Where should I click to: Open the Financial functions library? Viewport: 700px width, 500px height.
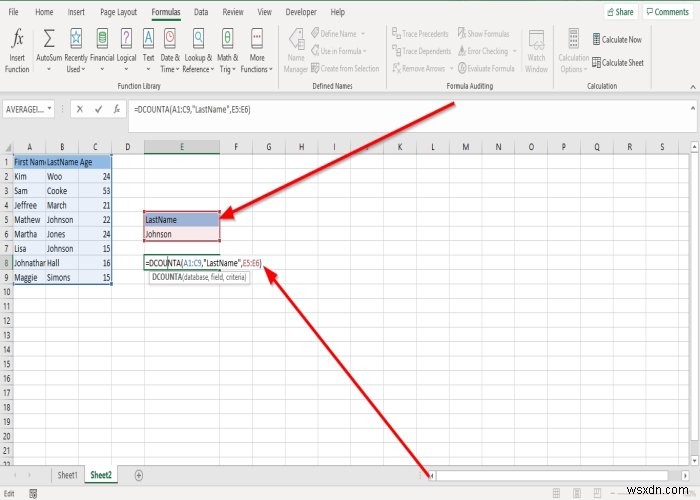click(102, 50)
